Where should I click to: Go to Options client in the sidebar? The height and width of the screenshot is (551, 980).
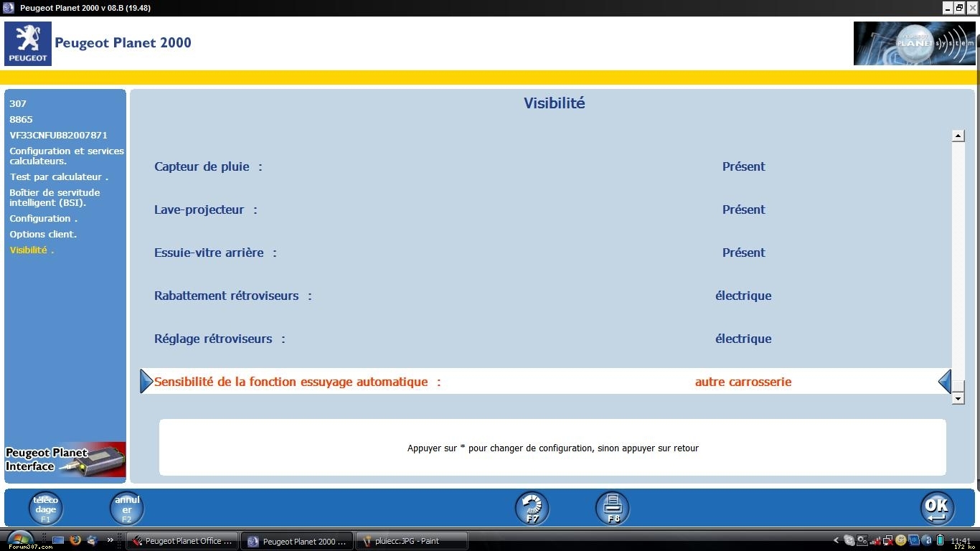43,235
